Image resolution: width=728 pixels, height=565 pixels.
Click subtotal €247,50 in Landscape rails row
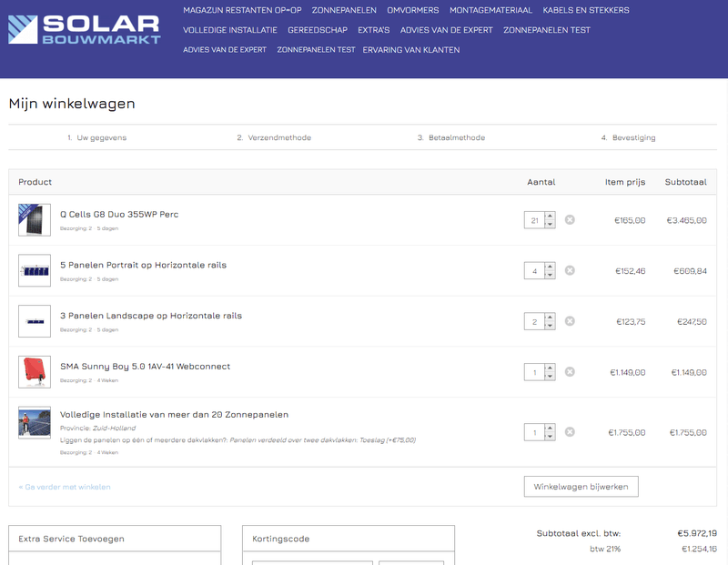[x=692, y=322]
